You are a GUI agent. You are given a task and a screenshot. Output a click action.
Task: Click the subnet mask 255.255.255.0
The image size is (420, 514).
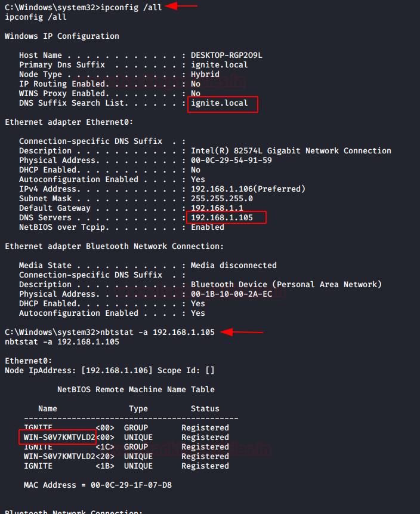point(222,199)
